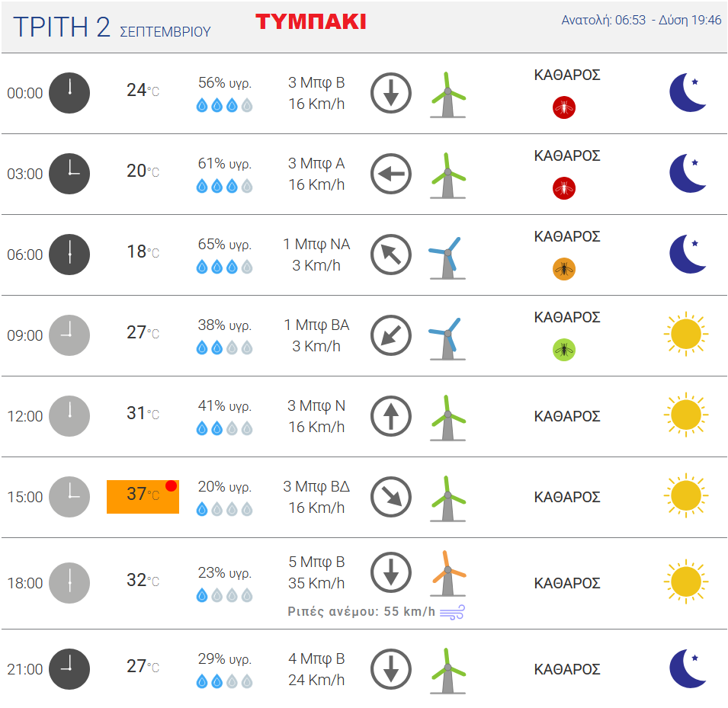The image size is (728, 708).
Task: Click the orange highlighted 37°C temperature box
Action: click(143, 497)
